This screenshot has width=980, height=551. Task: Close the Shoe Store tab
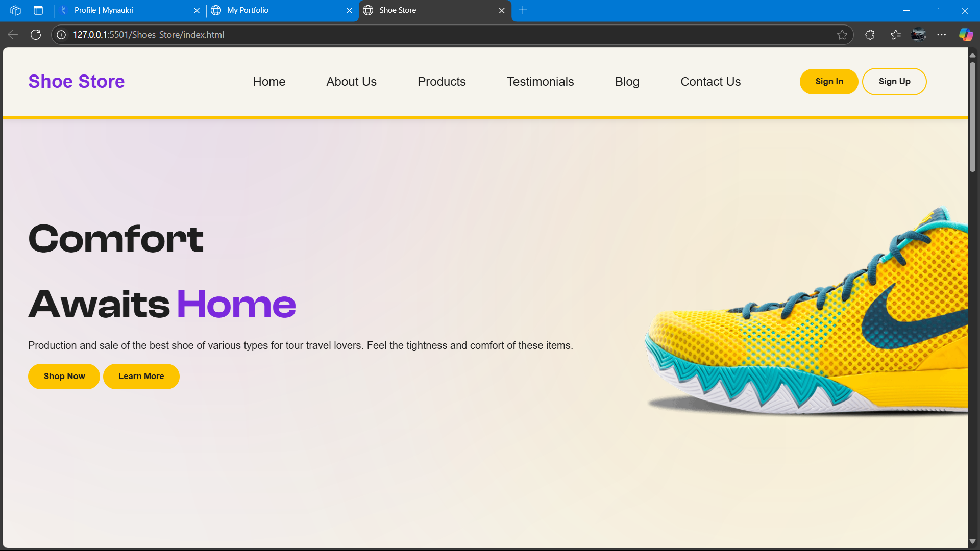coord(502,10)
